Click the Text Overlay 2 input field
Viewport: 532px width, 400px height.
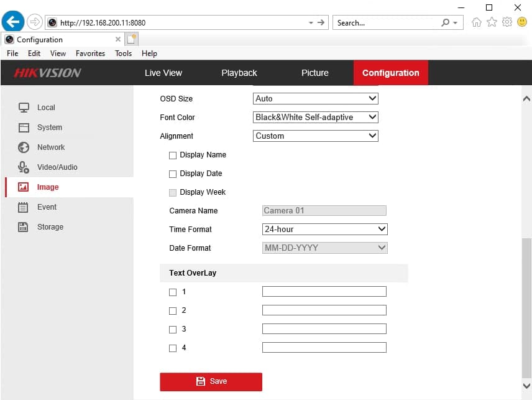(324, 310)
